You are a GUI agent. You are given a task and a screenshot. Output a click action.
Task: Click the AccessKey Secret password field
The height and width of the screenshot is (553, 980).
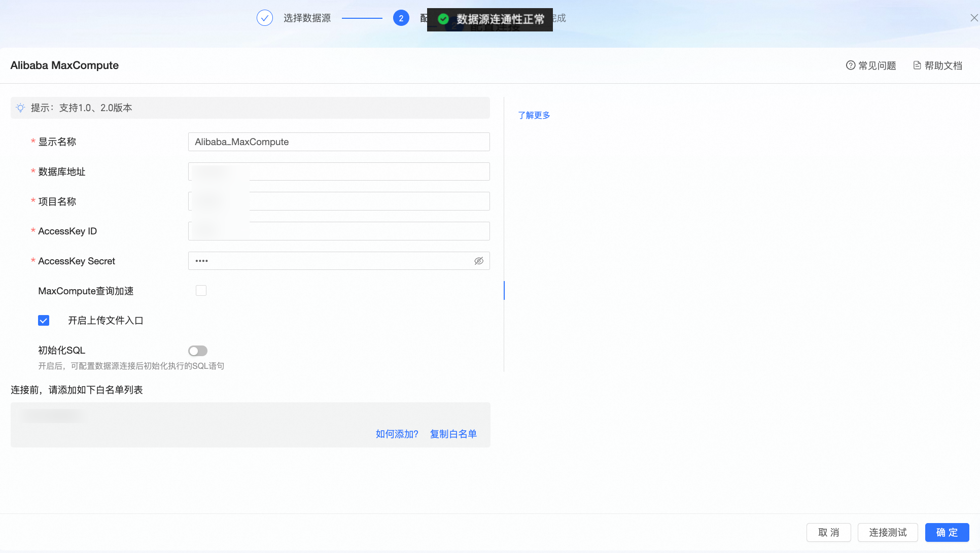click(x=339, y=261)
